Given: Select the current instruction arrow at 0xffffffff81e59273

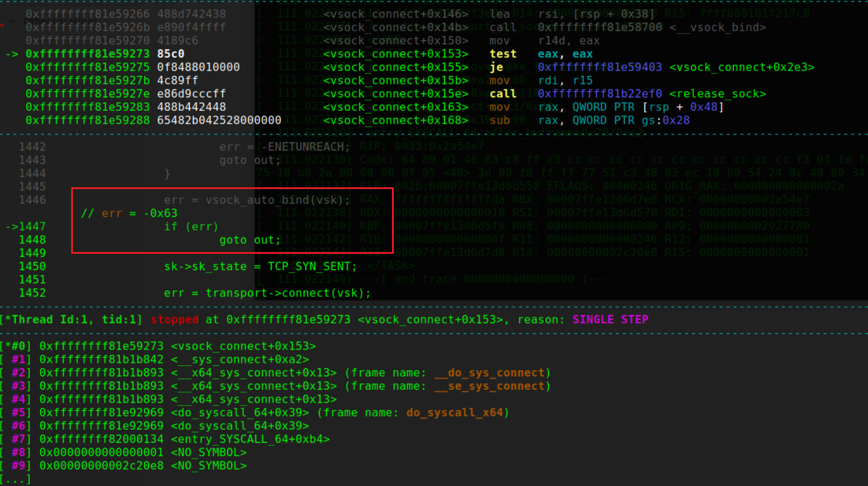Looking at the screenshot, I should (x=12, y=53).
